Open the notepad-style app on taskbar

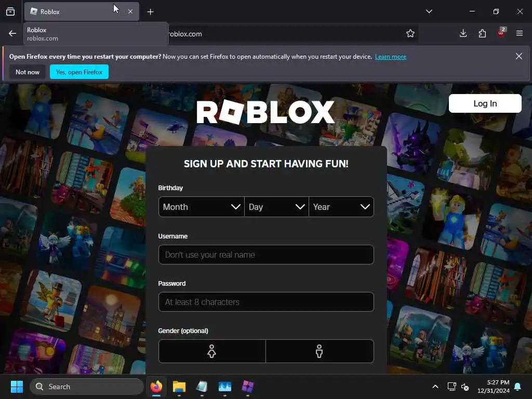tap(202, 387)
